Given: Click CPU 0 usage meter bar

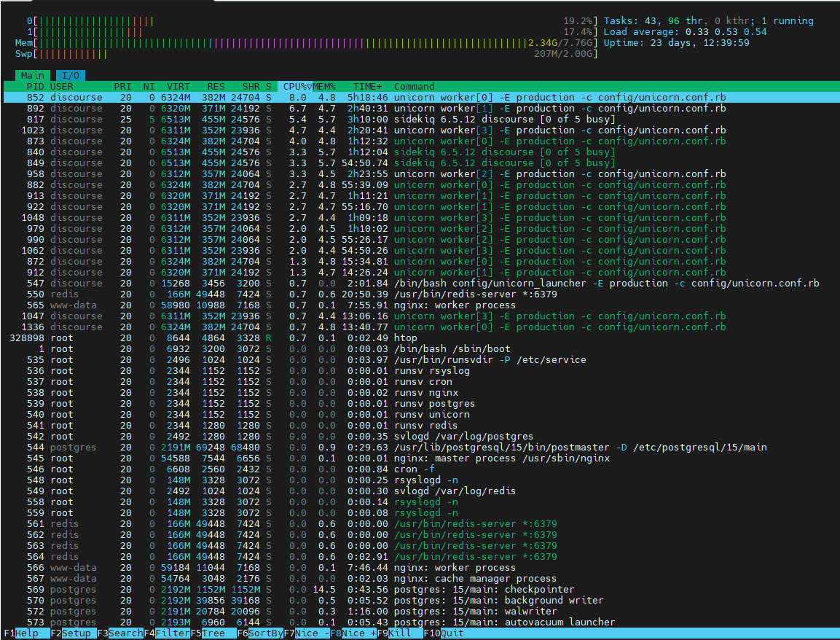Looking at the screenshot, I should pos(313,21).
